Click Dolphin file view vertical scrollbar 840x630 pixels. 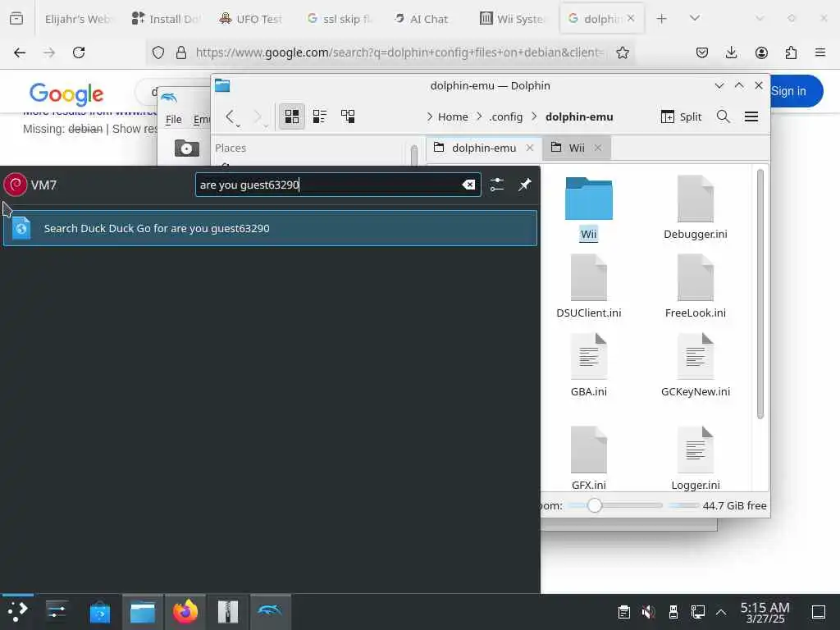(760, 294)
